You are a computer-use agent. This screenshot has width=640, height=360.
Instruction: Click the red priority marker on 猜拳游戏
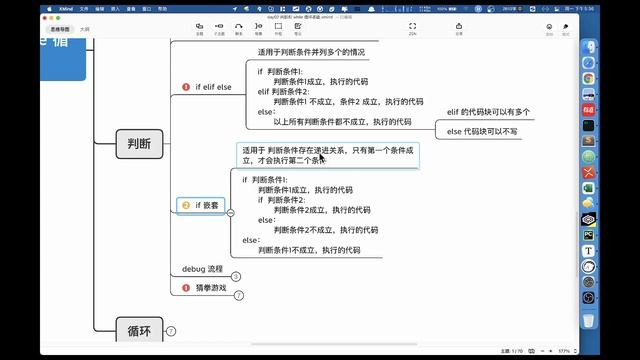pyautogui.click(x=186, y=288)
